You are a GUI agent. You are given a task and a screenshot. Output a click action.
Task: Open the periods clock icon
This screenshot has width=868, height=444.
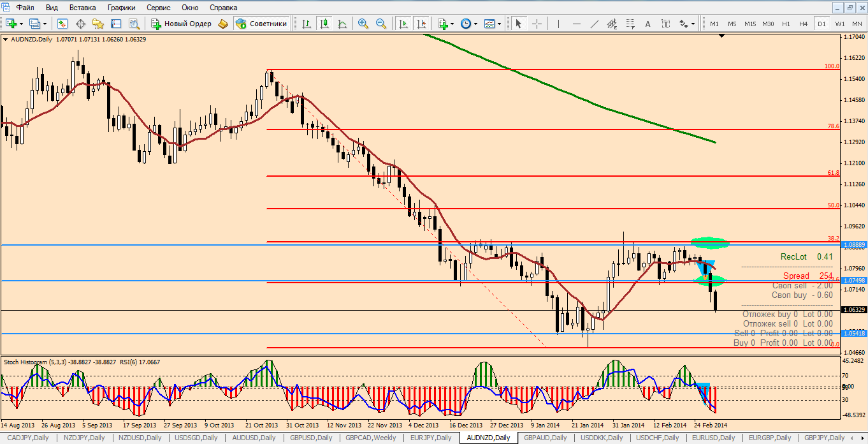tap(466, 24)
